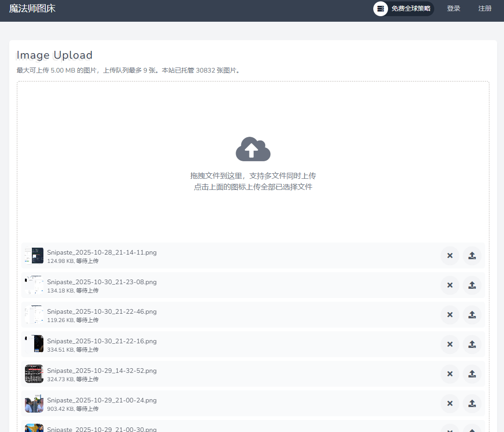
Task: Upload the Snipaste_2025-10-29_14-32-52.png file
Action: tap(472, 374)
